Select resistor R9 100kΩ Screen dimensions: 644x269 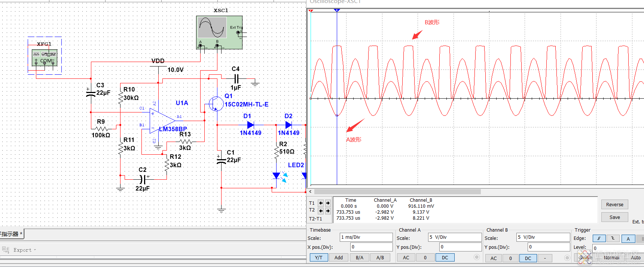(x=102, y=129)
